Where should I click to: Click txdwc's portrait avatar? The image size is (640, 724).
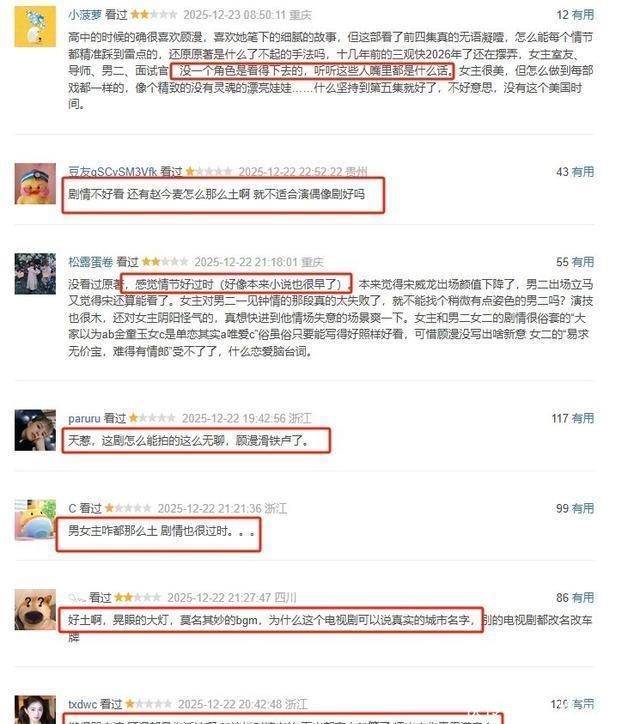pos(35,710)
